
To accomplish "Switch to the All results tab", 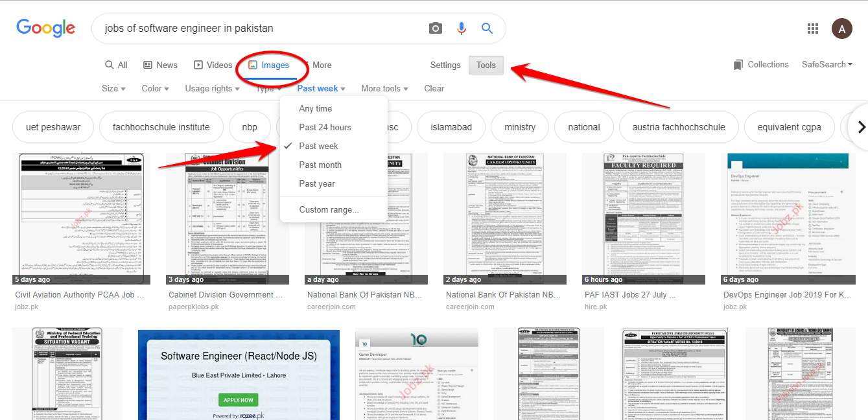I will [116, 65].
